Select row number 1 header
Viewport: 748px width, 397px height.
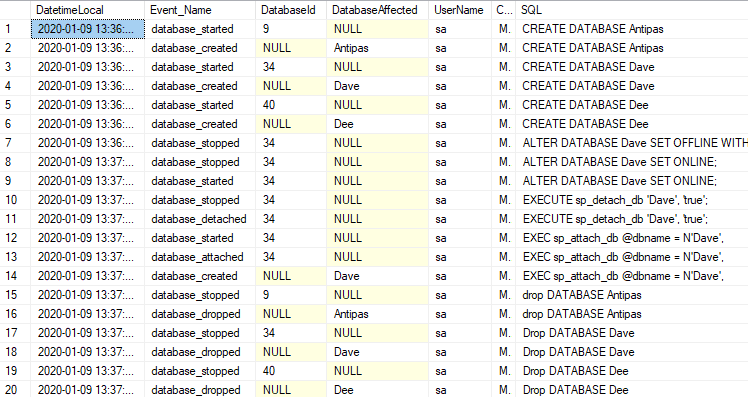[x=16, y=29]
